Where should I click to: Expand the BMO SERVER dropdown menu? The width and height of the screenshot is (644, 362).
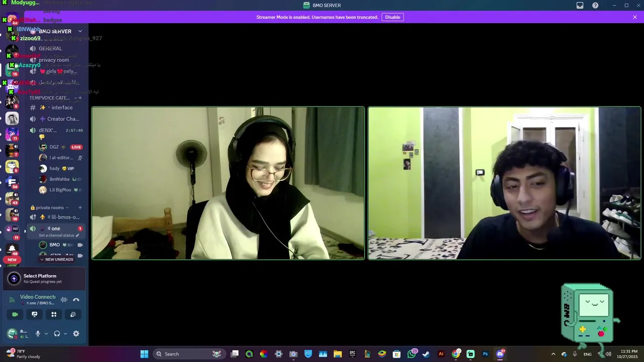point(79,31)
